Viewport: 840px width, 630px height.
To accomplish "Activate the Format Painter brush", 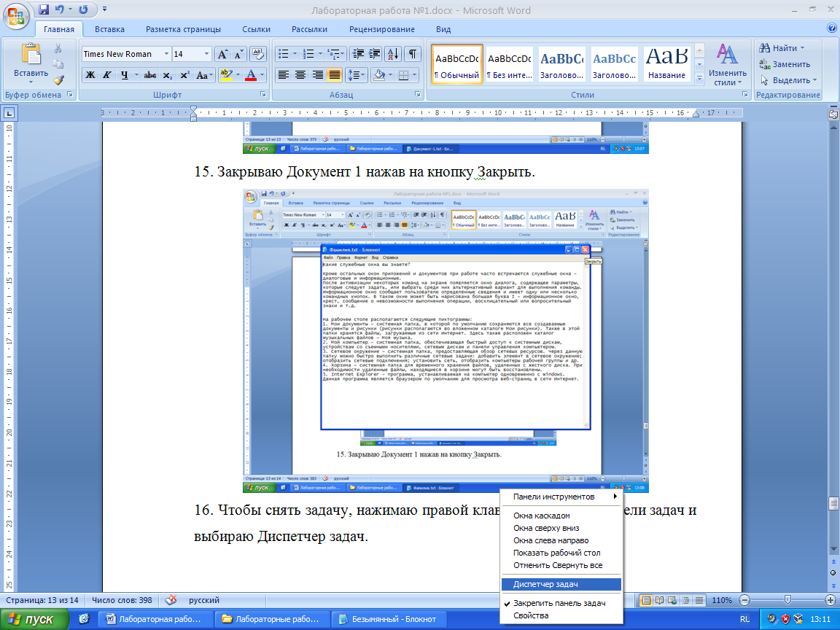I will [x=58, y=80].
